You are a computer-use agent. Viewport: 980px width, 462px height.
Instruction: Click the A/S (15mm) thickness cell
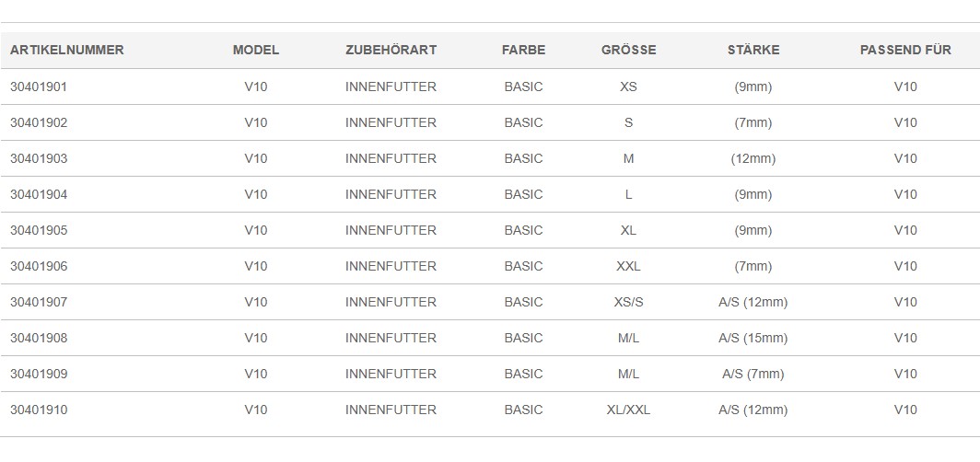[x=753, y=338]
